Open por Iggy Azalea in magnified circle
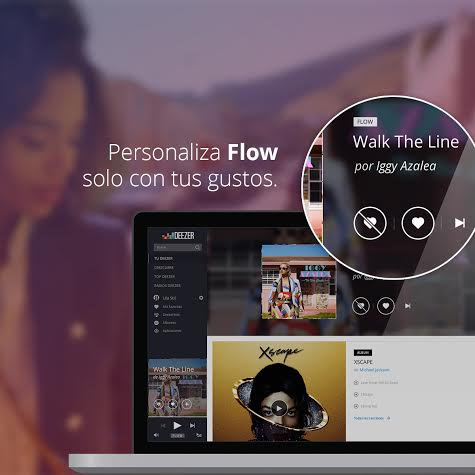The height and width of the screenshot is (475, 475). click(395, 166)
